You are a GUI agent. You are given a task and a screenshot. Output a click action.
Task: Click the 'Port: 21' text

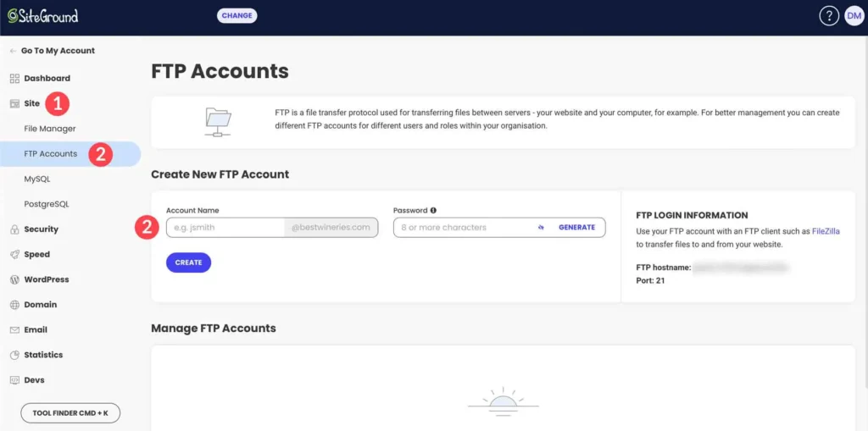[650, 281]
